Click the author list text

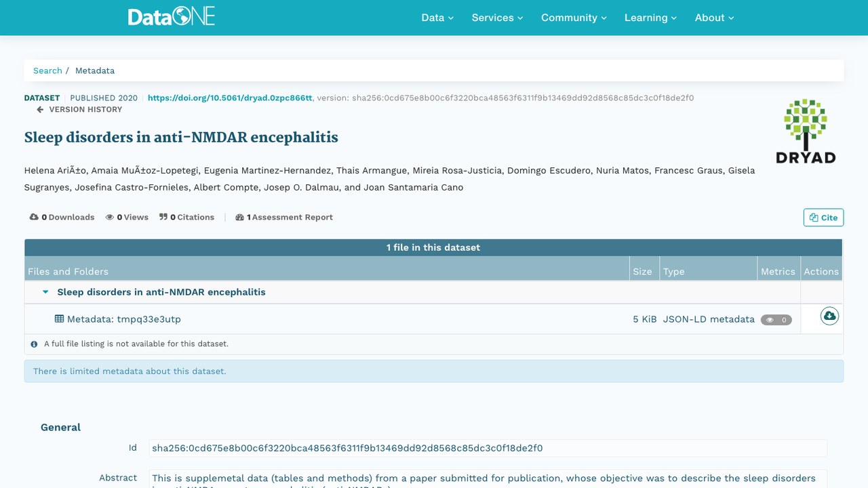click(x=389, y=179)
